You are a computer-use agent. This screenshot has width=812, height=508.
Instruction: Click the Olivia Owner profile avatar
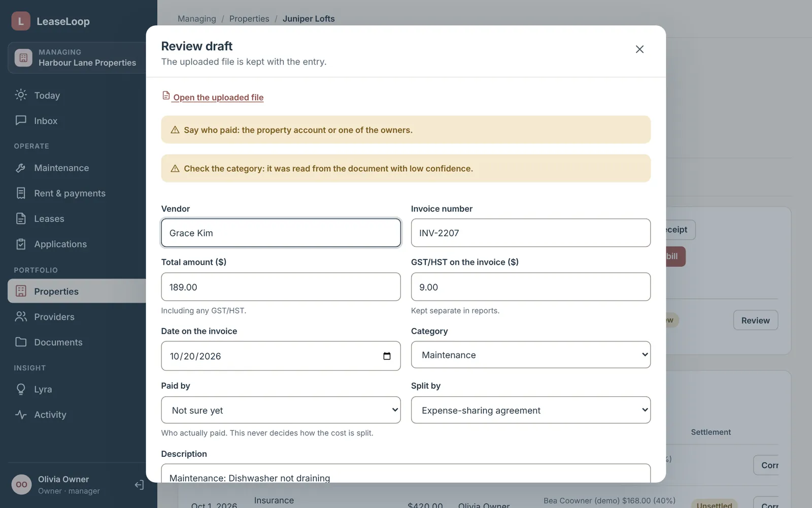[x=21, y=485]
